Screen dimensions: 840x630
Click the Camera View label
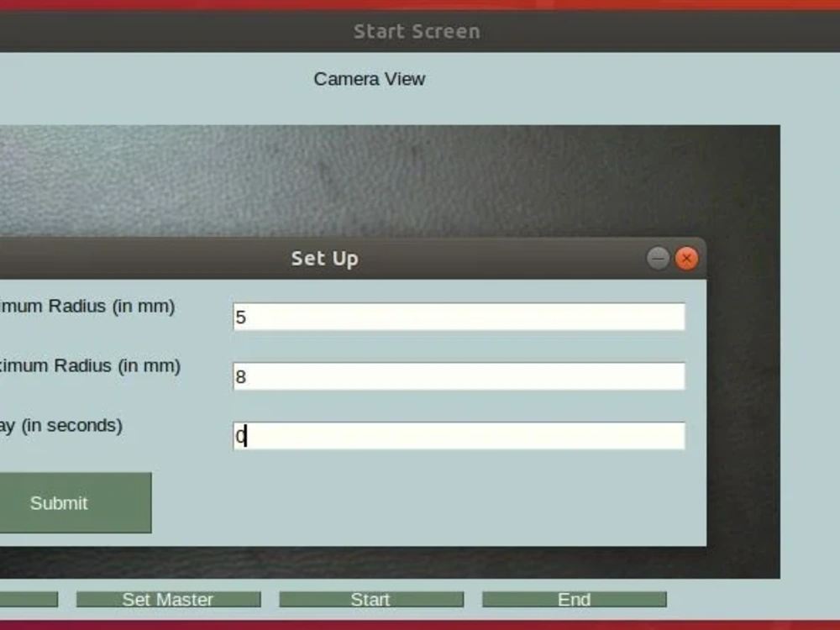[x=370, y=79]
